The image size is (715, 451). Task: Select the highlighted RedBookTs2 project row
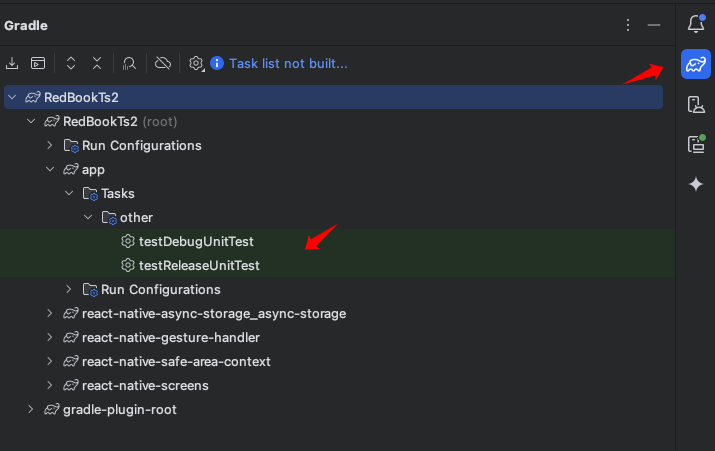pyautogui.click(x=333, y=97)
